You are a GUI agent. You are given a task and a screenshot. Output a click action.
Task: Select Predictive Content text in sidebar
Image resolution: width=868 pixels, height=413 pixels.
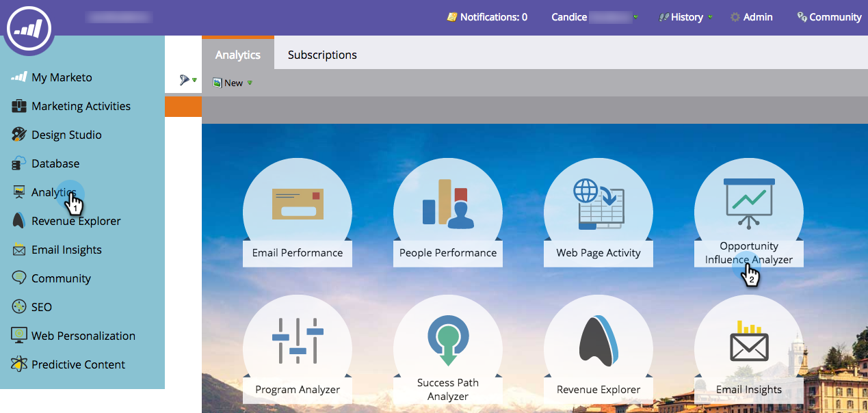tap(78, 364)
